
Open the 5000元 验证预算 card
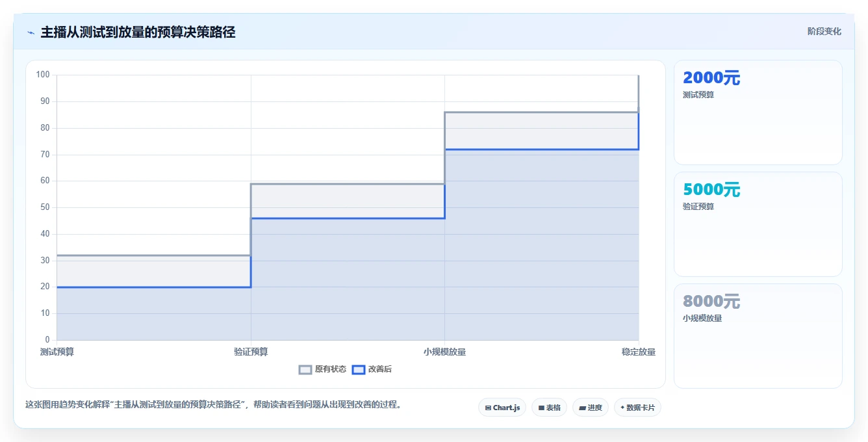click(x=758, y=224)
